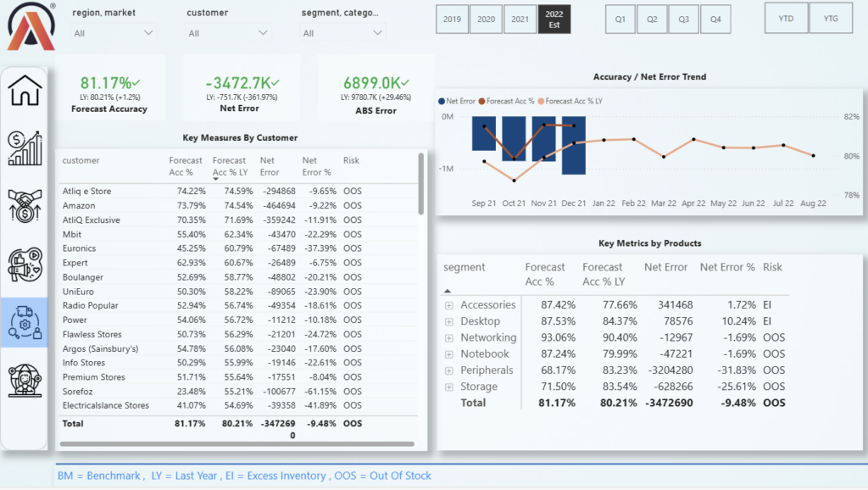
Task: Open the Sales view handshake icon
Action: click(25, 206)
